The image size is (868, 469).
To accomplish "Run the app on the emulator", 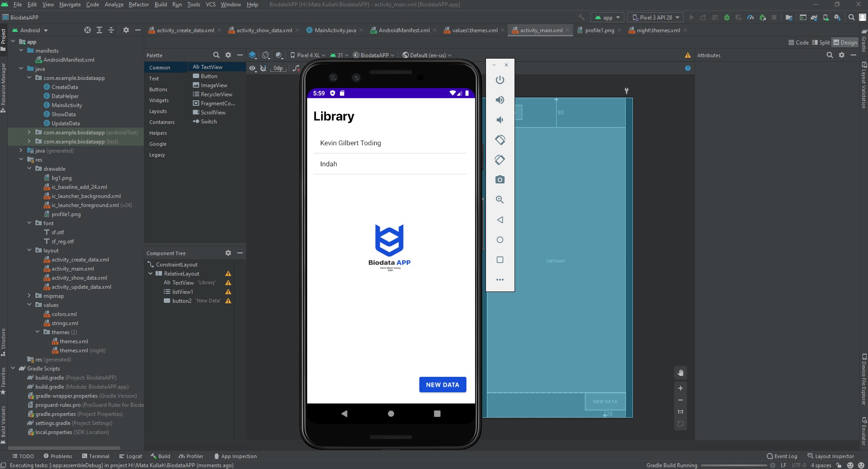I will tap(691, 17).
